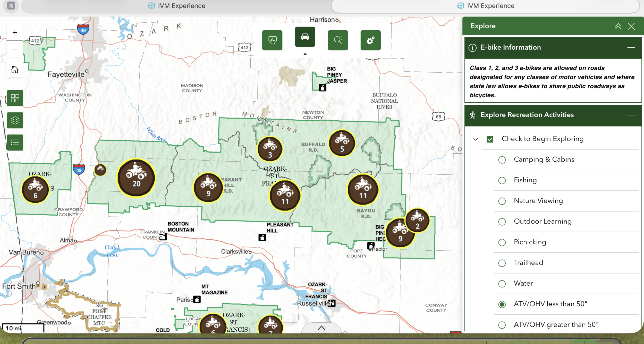
Task: Click the info icon beside E-bike Information
Action: click(473, 47)
